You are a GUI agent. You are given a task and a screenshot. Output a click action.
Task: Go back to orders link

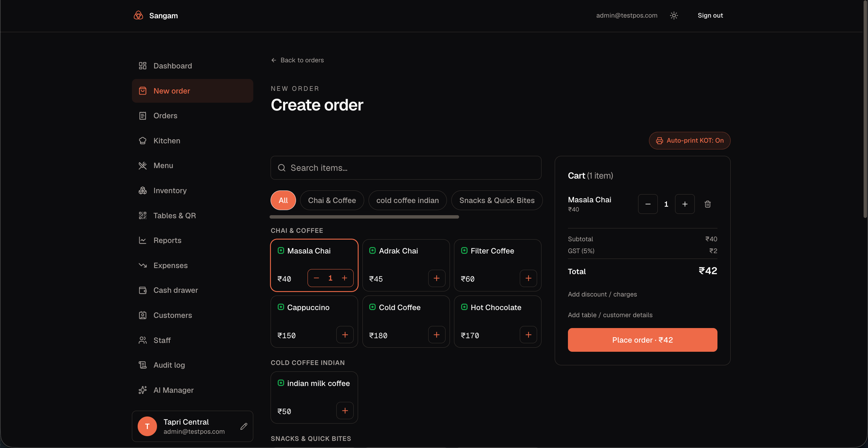click(297, 60)
